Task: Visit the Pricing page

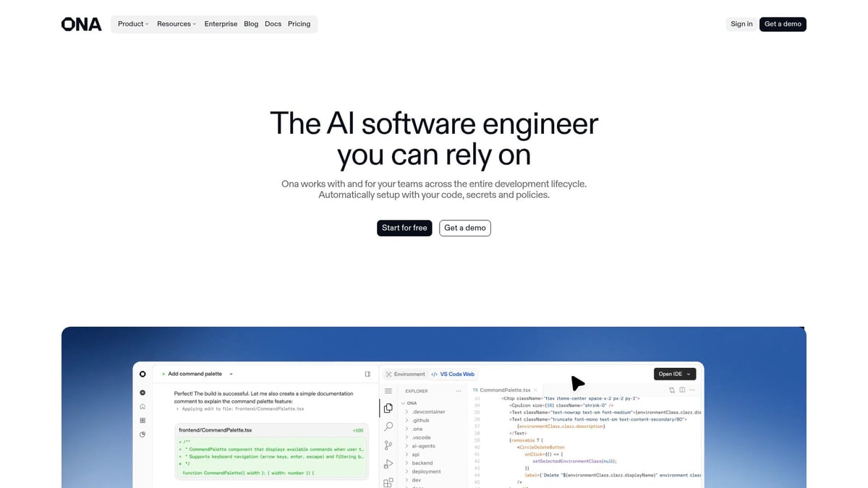Action: click(299, 24)
